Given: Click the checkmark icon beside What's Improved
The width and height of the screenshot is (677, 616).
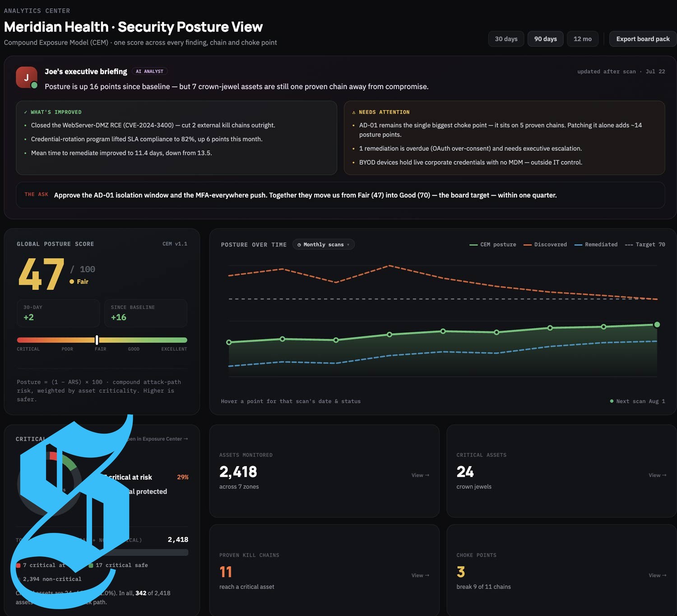Looking at the screenshot, I should [x=26, y=112].
